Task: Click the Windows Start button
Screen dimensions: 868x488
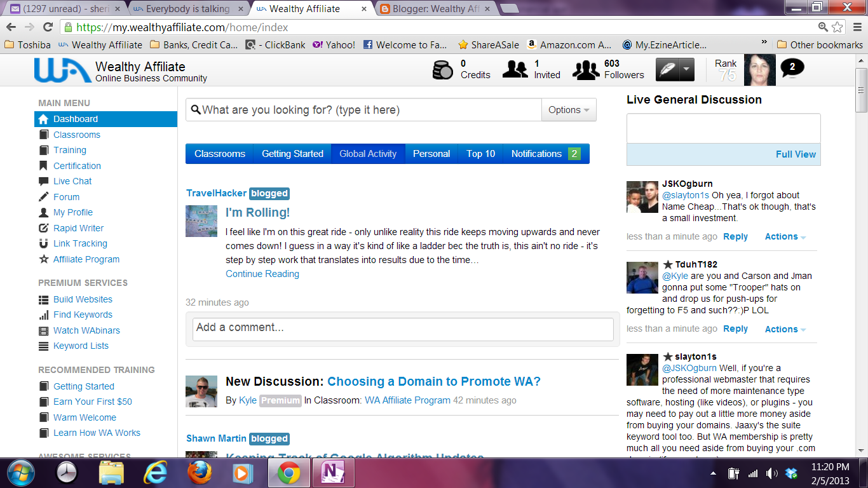Action: point(20,473)
